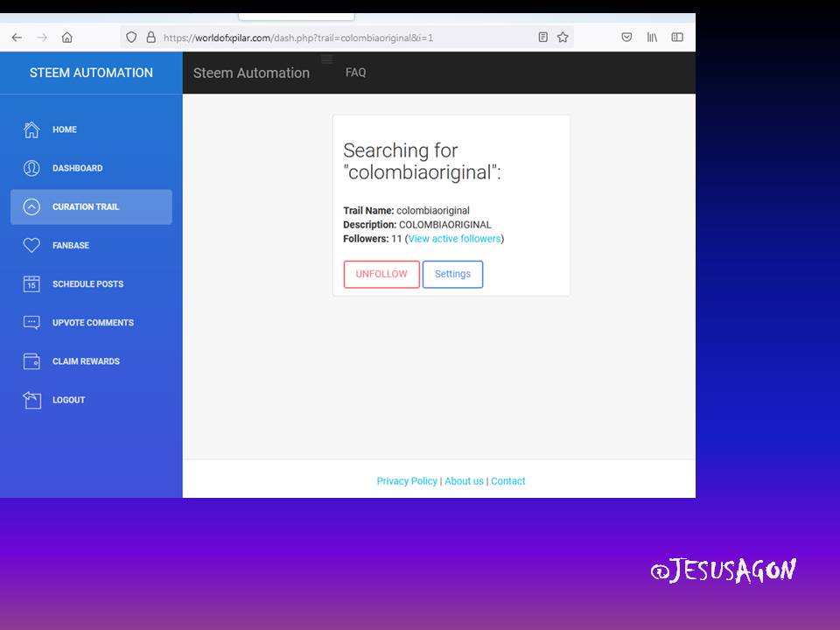This screenshot has width=840, height=630.
Task: Open the FAQ link in header
Action: (x=356, y=73)
